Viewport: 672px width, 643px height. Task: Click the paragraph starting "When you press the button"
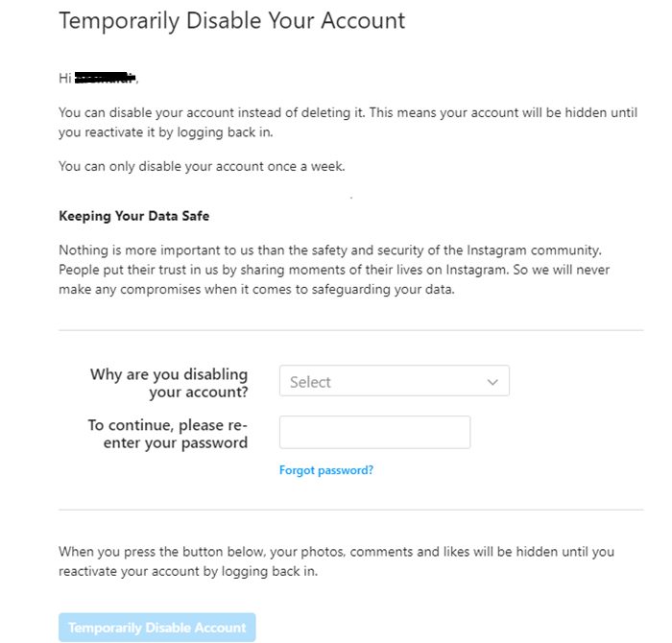tap(336, 561)
